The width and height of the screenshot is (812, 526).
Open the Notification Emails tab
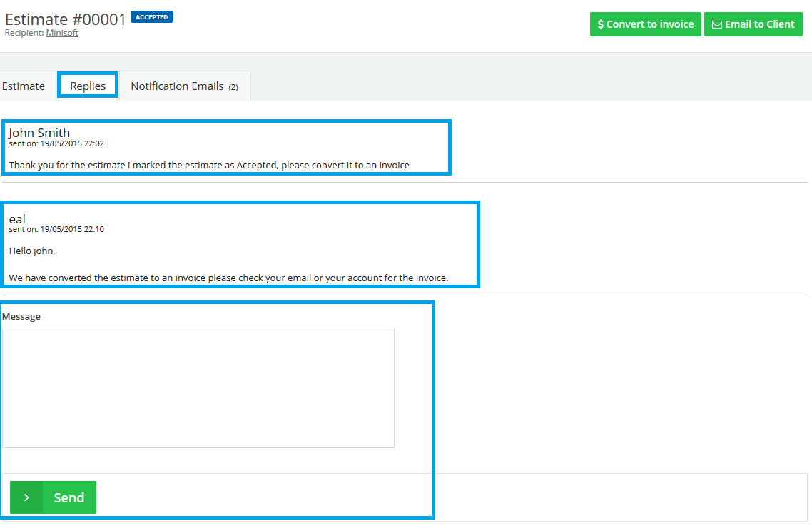click(178, 86)
